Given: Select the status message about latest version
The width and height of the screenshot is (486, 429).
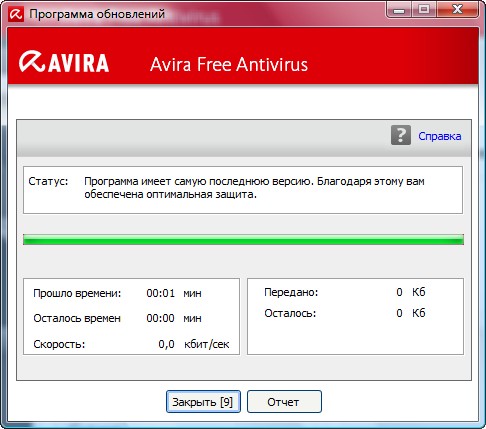Looking at the screenshot, I should 254,188.
